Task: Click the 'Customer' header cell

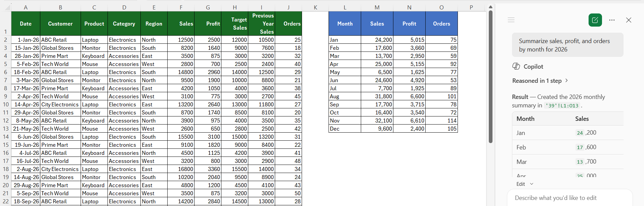Action: pos(60,24)
